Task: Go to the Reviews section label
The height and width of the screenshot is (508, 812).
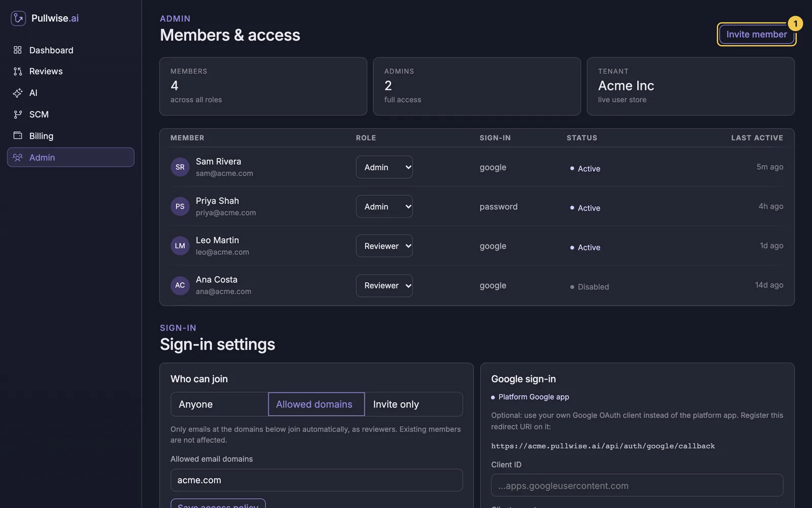Action: click(x=46, y=72)
